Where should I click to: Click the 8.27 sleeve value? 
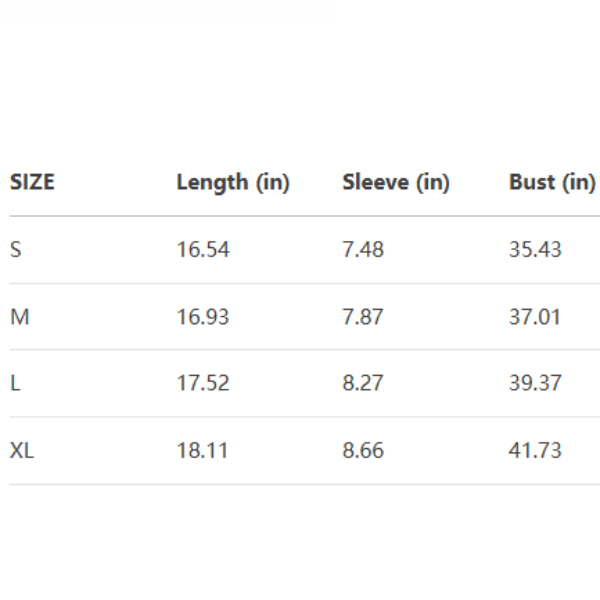(363, 383)
